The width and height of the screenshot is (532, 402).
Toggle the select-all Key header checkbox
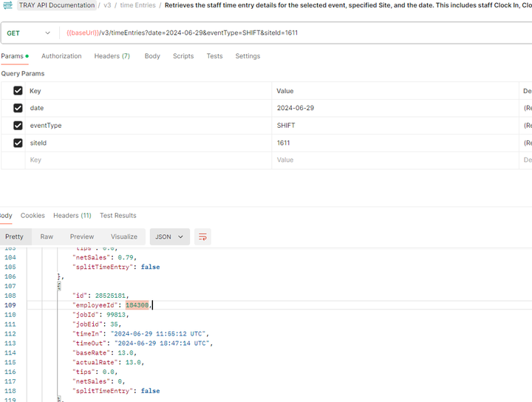point(18,91)
